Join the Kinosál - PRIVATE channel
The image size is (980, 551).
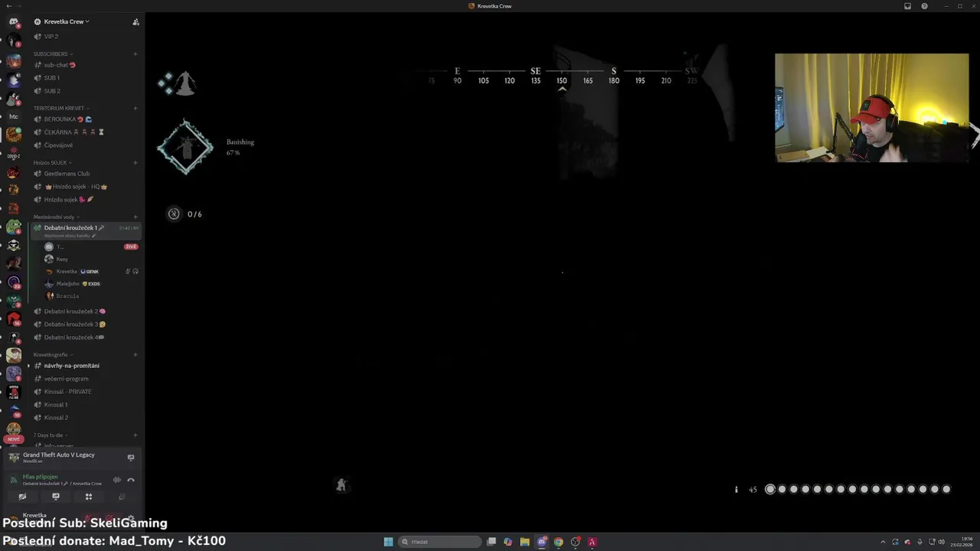pos(86,392)
